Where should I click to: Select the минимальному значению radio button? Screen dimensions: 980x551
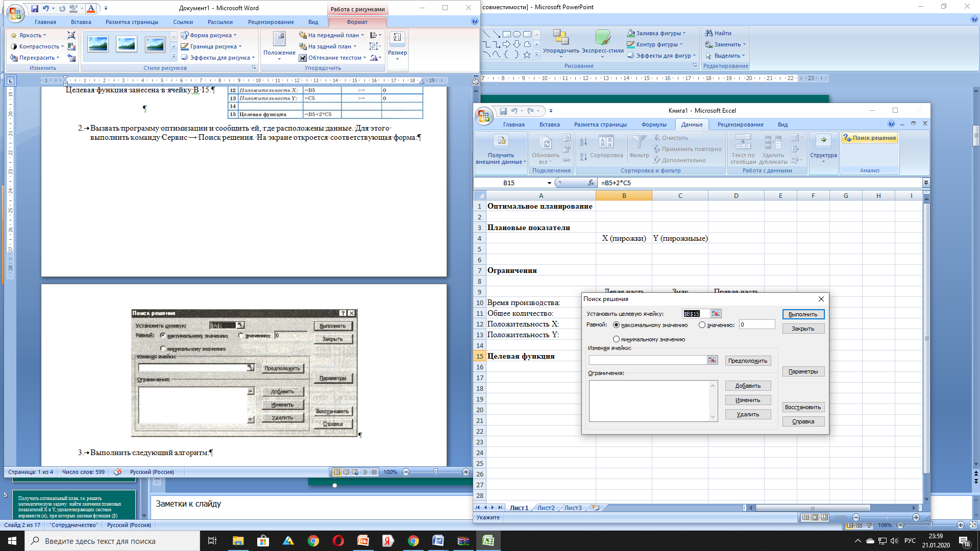(617, 339)
